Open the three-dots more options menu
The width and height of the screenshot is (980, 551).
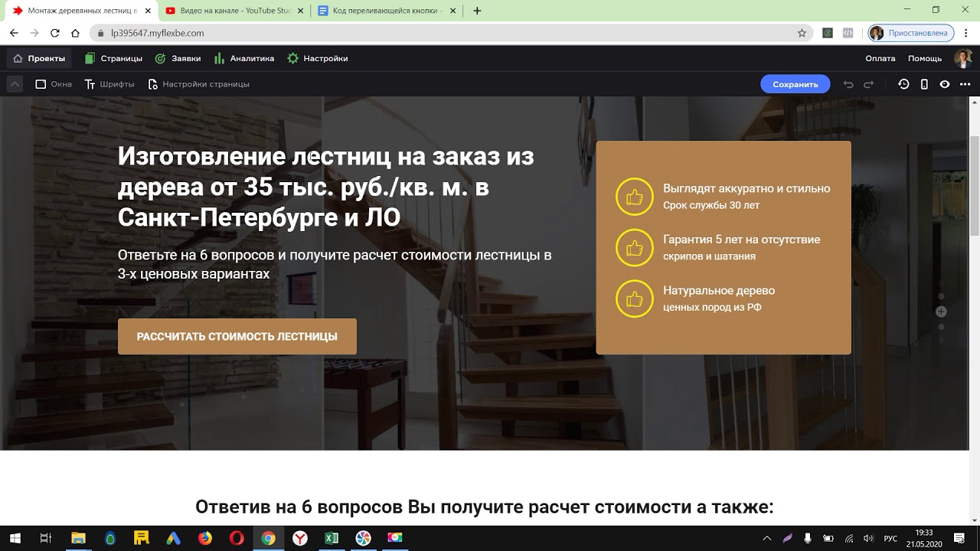coord(965,84)
